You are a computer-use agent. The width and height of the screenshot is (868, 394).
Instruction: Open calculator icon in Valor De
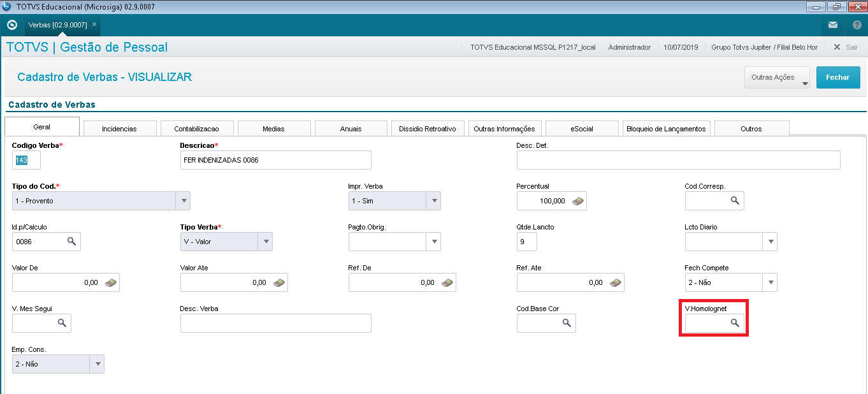(111, 282)
